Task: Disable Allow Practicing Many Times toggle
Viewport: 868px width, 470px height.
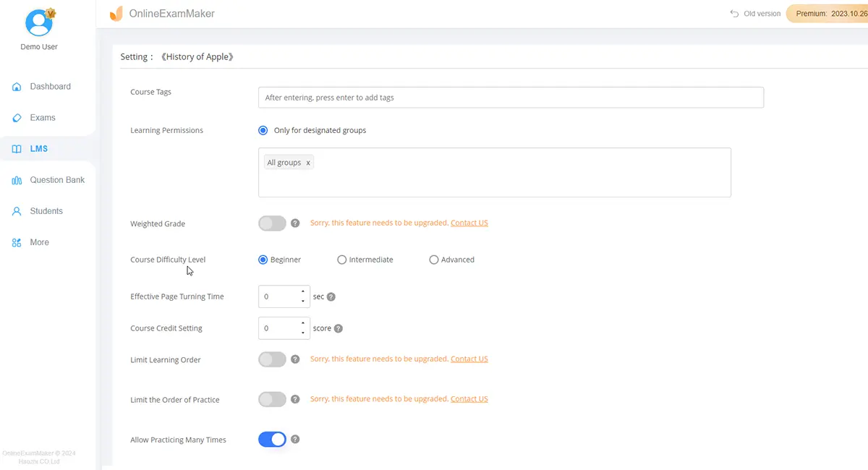Action: point(273,439)
